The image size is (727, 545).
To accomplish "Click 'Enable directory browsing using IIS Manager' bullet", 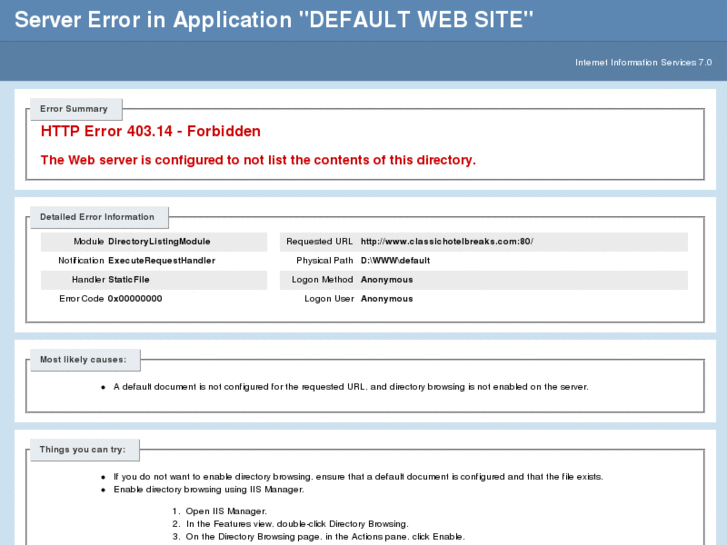I will click(x=209, y=489).
